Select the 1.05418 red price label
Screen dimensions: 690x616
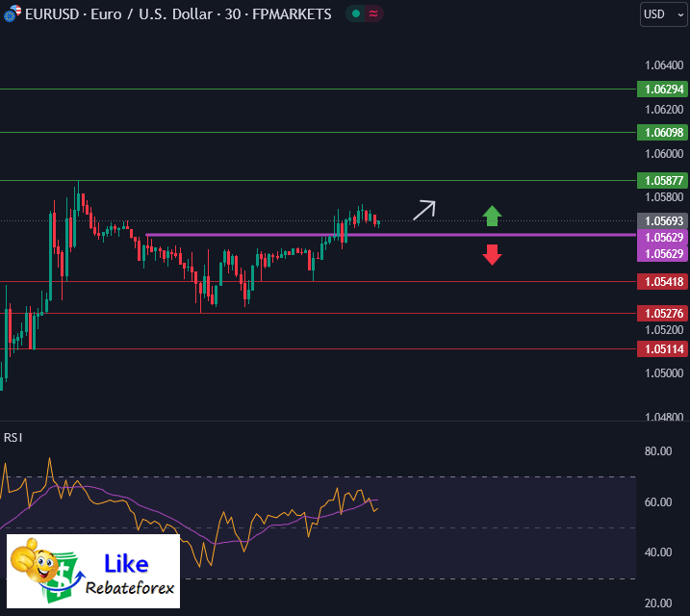(x=662, y=282)
